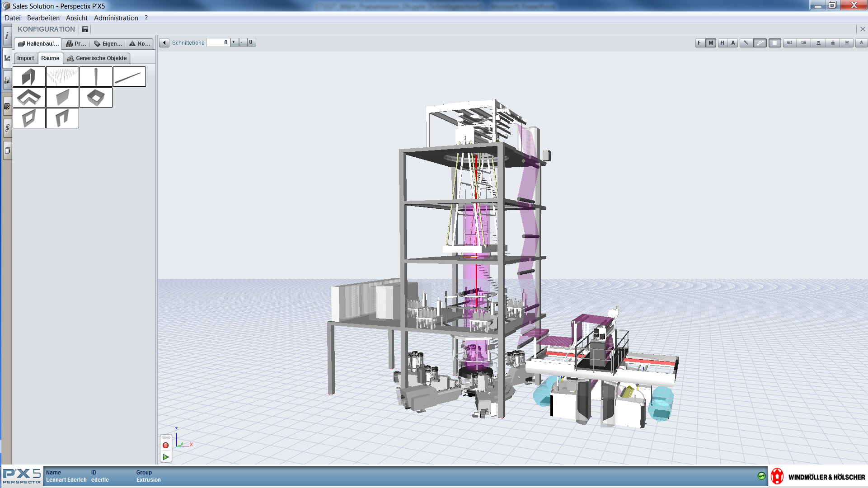The image size is (868, 488).
Task: Increase Schnittebene with plus button
Action: click(x=234, y=42)
